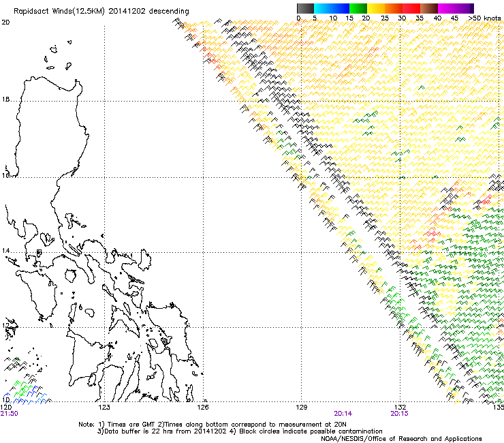Click the orange 25-30 knots color segment
Viewport: 504px width, 443px height.
pyautogui.click(x=394, y=8)
